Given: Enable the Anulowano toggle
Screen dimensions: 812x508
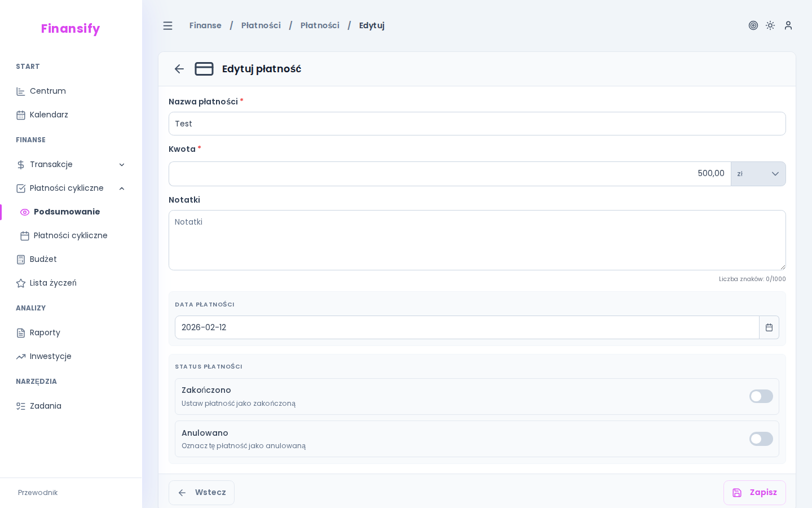Looking at the screenshot, I should 761,439.
